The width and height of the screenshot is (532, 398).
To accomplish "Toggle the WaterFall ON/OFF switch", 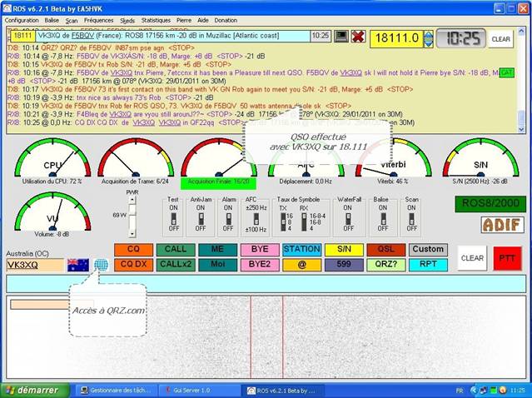I will pyautogui.click(x=348, y=219).
